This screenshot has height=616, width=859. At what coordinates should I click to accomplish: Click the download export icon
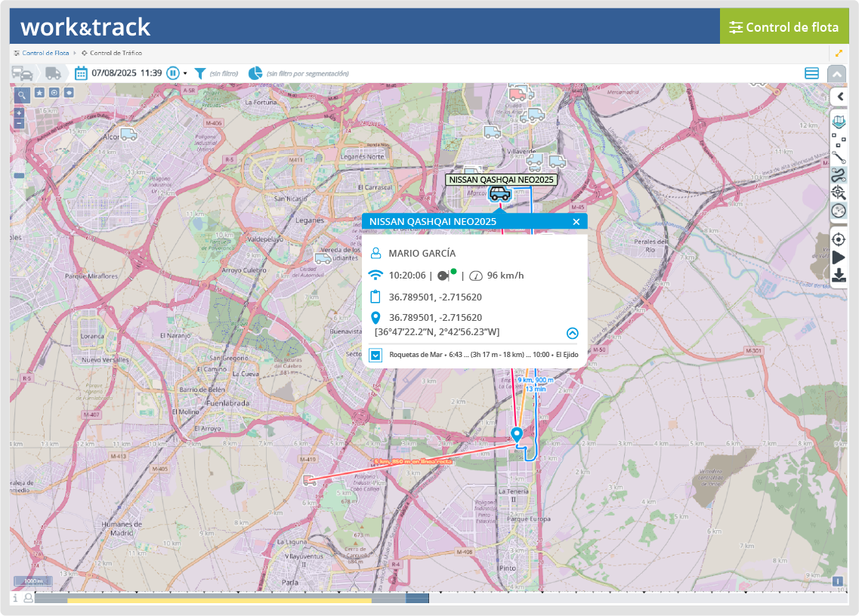coord(839,276)
